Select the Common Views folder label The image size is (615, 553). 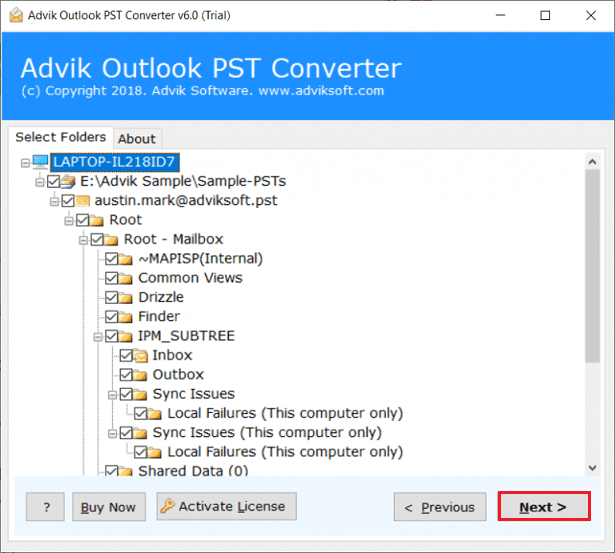[190, 278]
